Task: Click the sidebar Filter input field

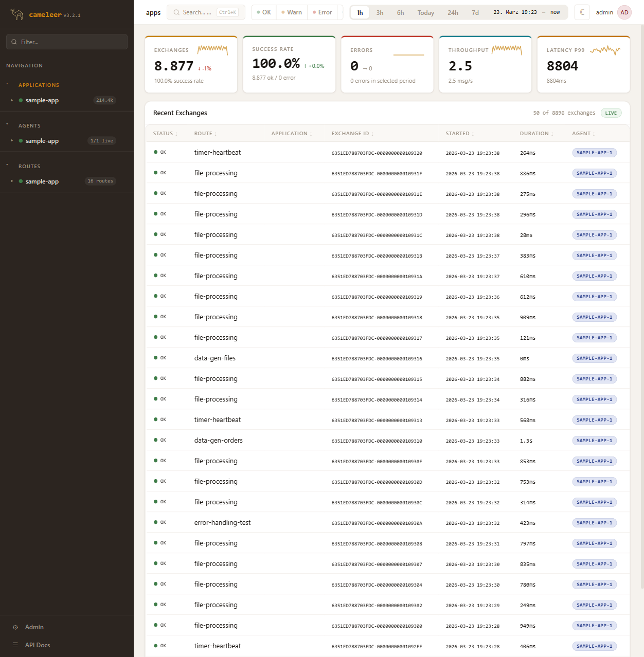Action: (67, 42)
